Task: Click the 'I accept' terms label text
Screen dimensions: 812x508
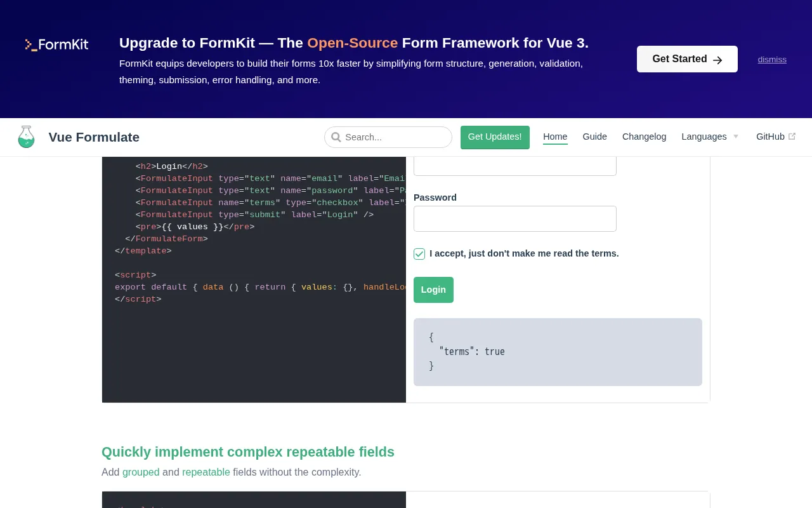Action: (x=524, y=253)
